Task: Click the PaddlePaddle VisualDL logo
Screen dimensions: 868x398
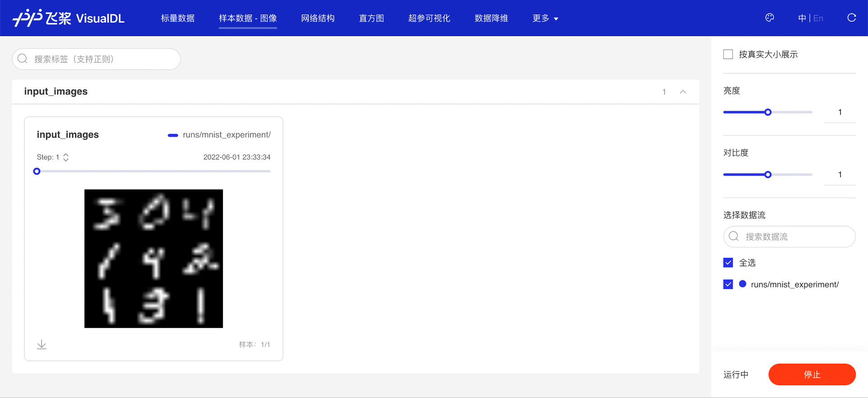Action: (x=69, y=18)
